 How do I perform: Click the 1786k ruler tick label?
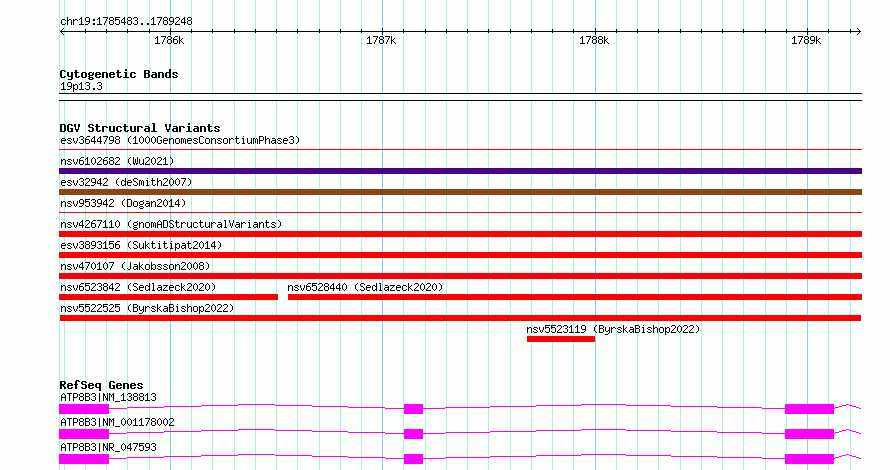(x=169, y=40)
